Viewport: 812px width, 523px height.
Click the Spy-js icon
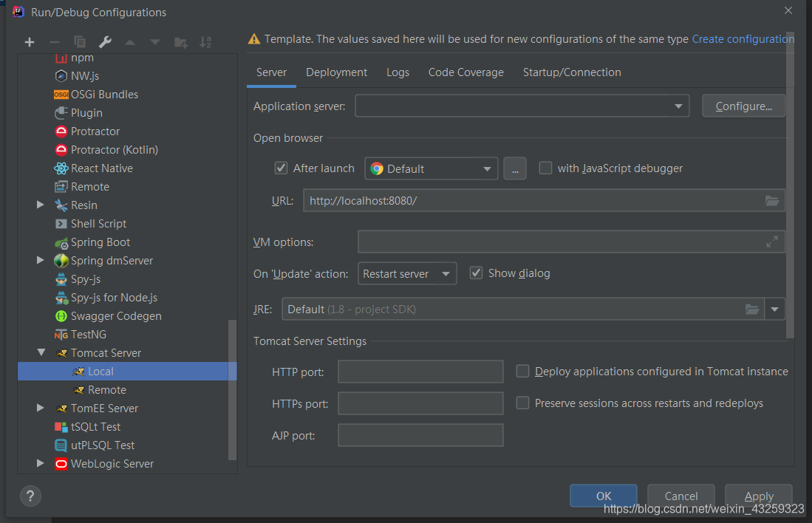(61, 279)
